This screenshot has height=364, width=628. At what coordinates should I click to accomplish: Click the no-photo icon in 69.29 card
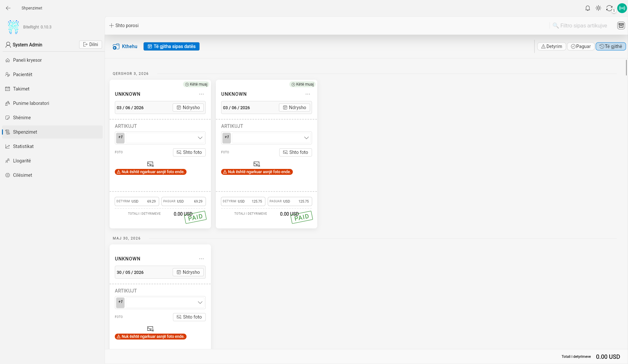pos(150,164)
